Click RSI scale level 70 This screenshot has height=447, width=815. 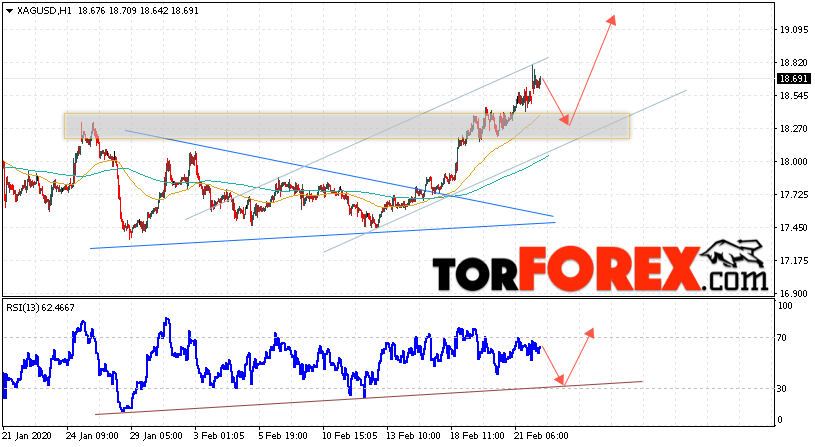[x=781, y=338]
